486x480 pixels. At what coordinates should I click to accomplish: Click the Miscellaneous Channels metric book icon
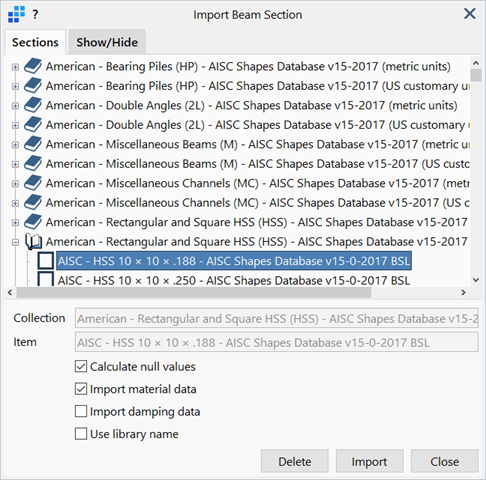pos(33,183)
